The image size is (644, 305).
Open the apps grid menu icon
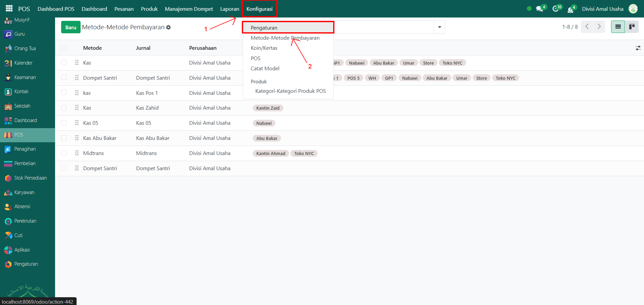coord(9,8)
